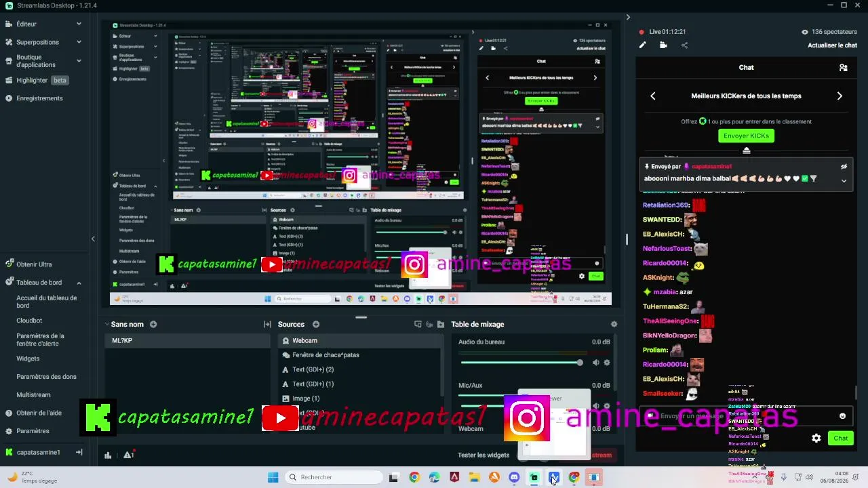Select the Text (GDI+) (2) source
This screenshot has height=488, width=868.
pos(359,369)
